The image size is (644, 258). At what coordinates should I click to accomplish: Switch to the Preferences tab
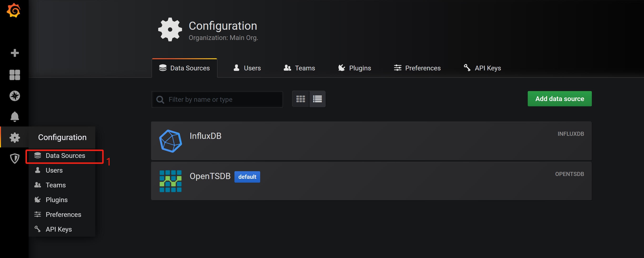pyautogui.click(x=417, y=68)
